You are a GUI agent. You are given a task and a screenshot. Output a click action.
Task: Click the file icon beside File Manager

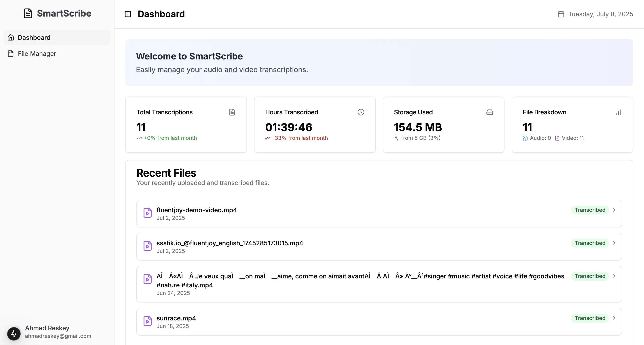[11, 53]
